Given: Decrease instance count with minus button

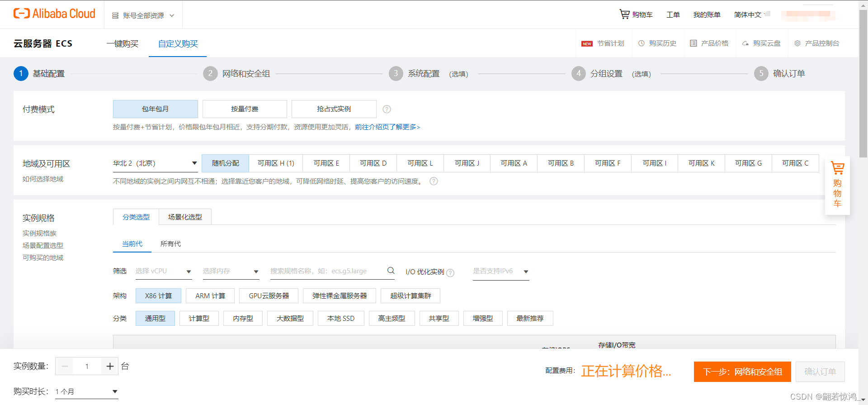Looking at the screenshot, I should (65, 366).
